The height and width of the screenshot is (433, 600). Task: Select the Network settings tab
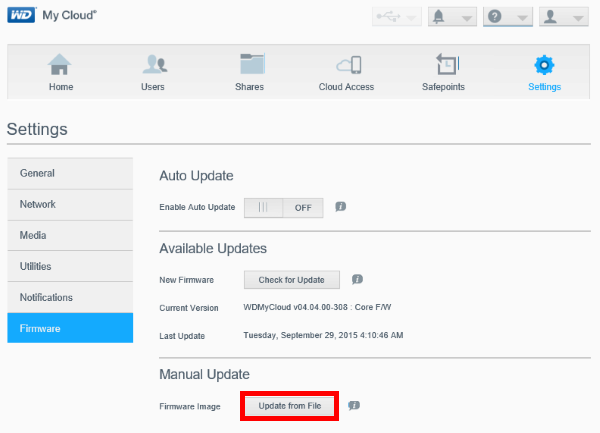click(x=70, y=204)
